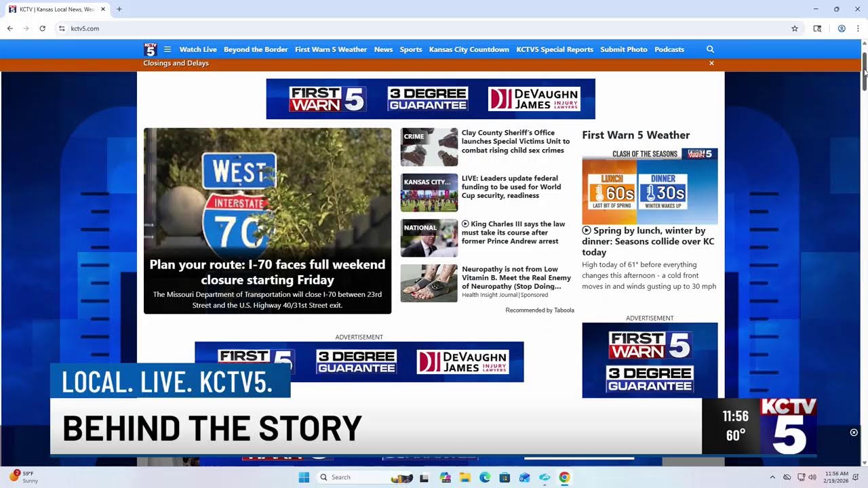Screen dimensions: 868x488
Task: Open Kansas City Countdown section
Action: (469, 49)
